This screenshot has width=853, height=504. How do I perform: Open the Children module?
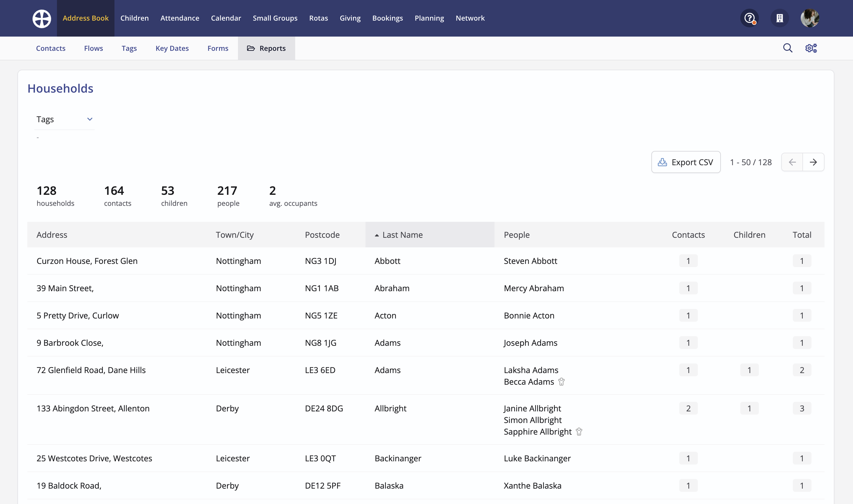(x=135, y=18)
